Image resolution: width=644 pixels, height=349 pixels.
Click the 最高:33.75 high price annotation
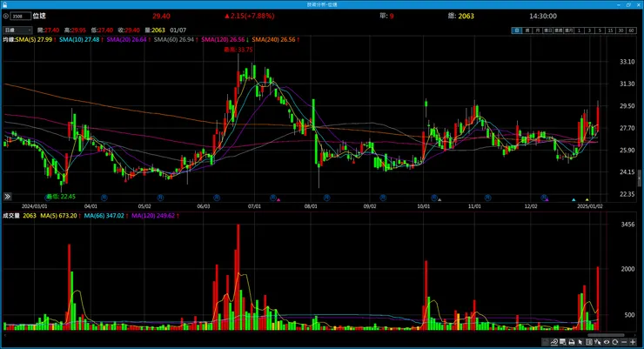(x=238, y=50)
